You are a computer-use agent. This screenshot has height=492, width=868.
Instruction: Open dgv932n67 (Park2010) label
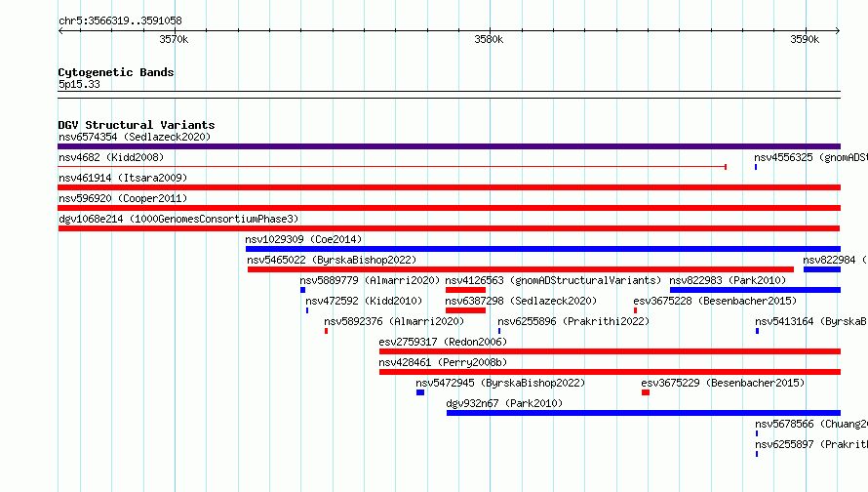[504, 403]
